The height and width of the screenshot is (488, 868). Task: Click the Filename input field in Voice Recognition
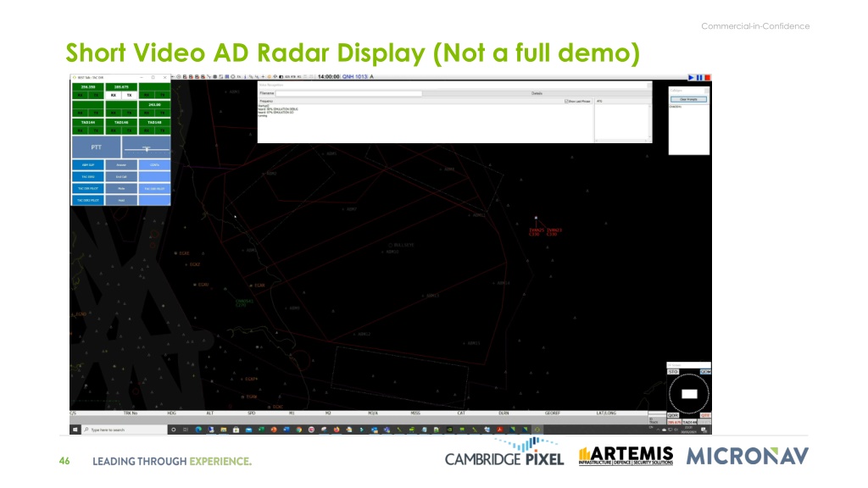[x=348, y=93]
